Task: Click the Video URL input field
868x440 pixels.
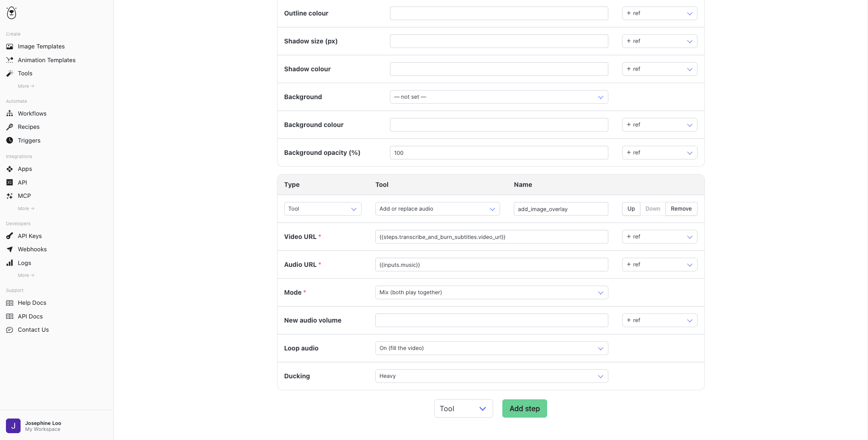Action: (x=491, y=237)
